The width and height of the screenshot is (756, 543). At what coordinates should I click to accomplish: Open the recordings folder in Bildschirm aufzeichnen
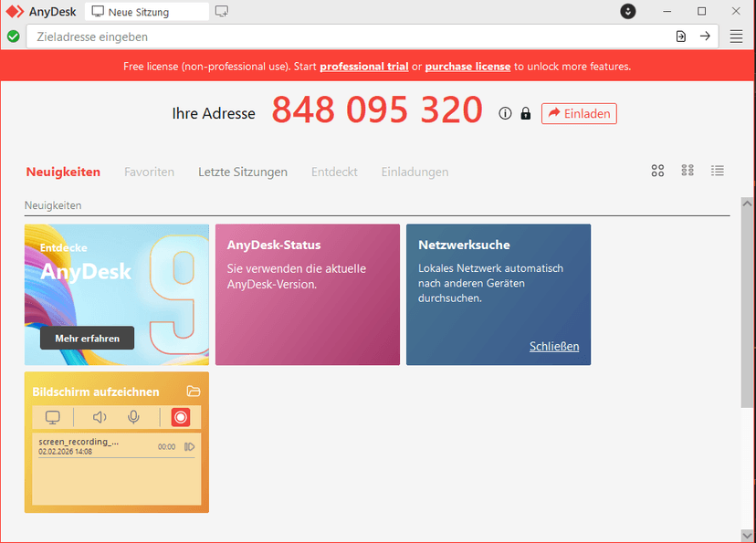pyautogui.click(x=193, y=391)
